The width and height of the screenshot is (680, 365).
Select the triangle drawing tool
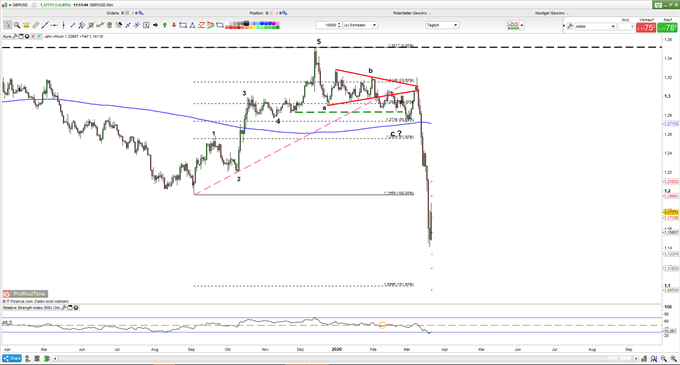point(192,25)
